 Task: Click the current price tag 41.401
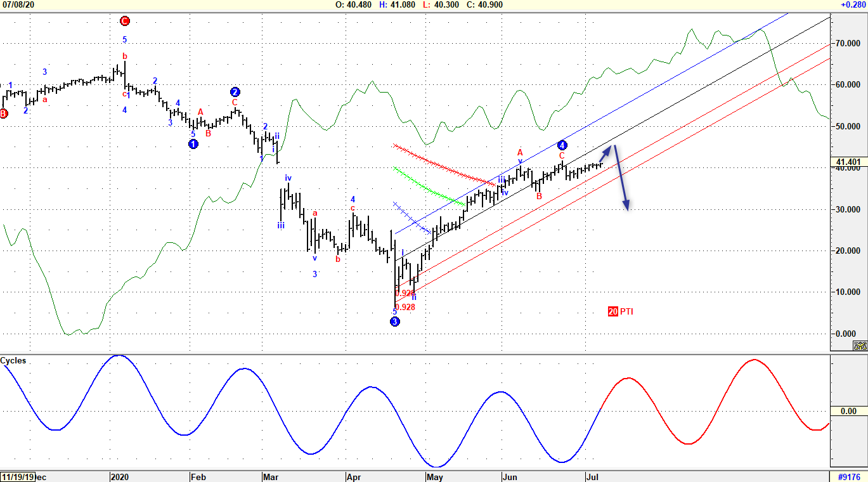click(849, 162)
